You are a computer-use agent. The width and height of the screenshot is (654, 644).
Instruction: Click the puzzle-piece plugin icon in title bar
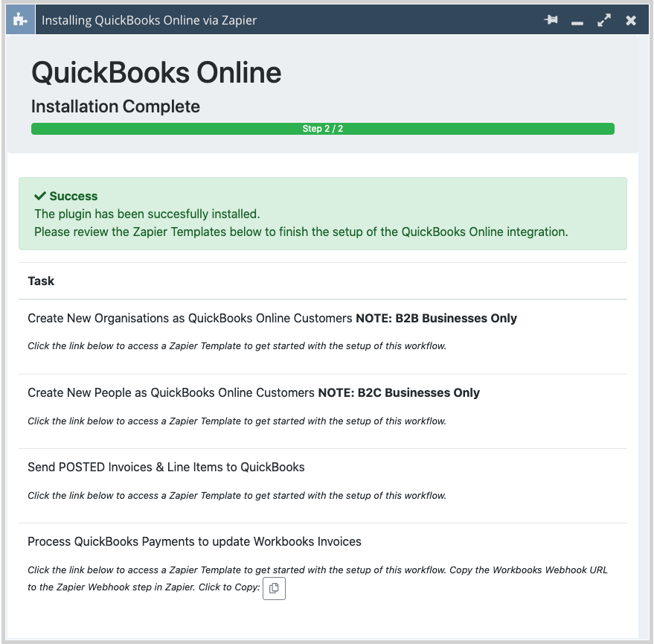(x=20, y=19)
